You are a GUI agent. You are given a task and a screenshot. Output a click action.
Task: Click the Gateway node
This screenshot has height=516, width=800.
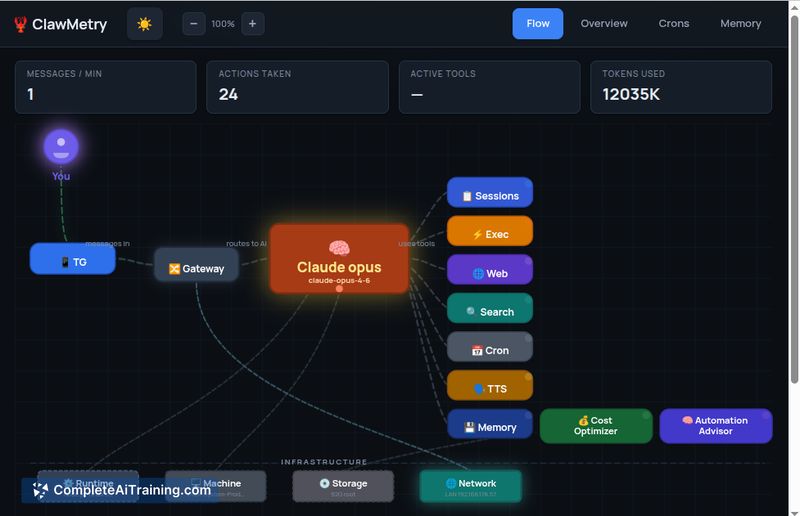[196, 268]
